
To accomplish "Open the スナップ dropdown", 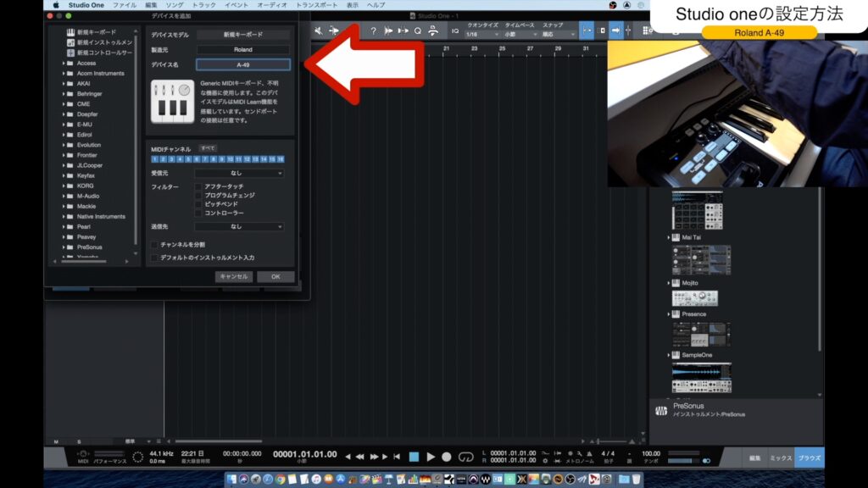I will (558, 34).
